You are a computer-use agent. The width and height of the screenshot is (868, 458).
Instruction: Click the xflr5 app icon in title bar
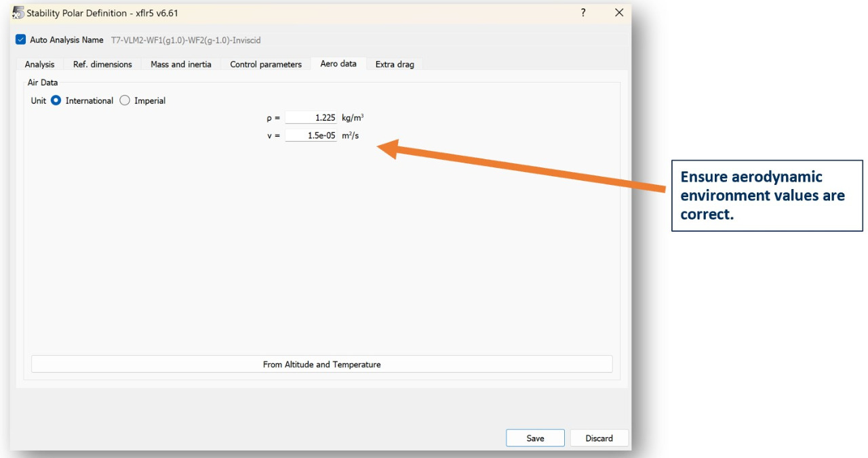18,13
